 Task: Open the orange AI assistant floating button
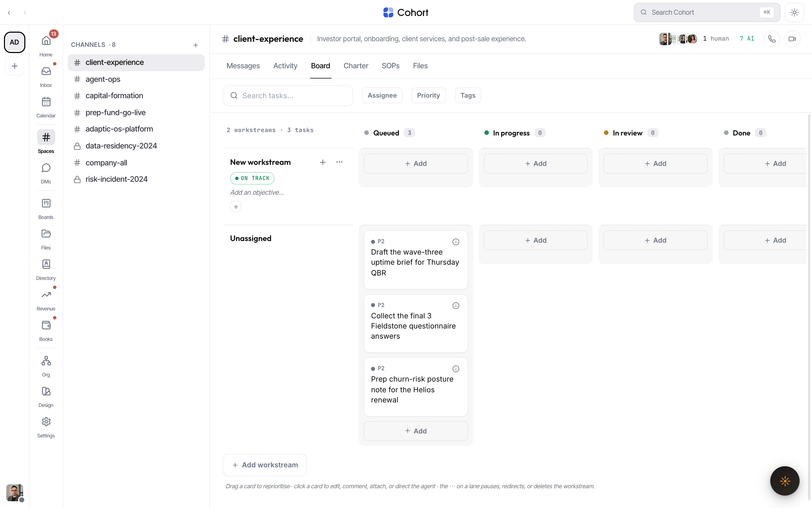(x=785, y=481)
